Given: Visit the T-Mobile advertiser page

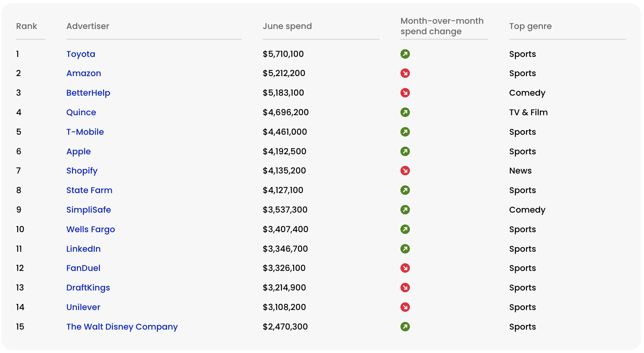Looking at the screenshot, I should [x=85, y=132].
